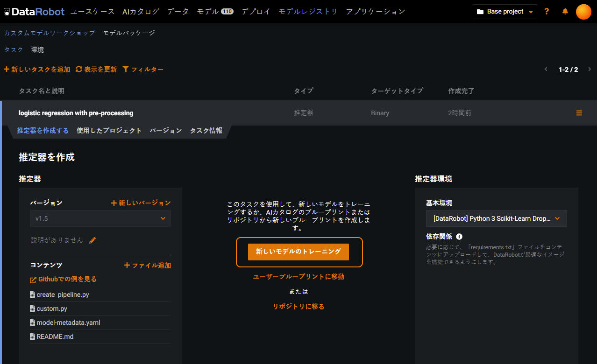Select the タスク情報 tab
The image size is (597, 364).
pyautogui.click(x=206, y=131)
